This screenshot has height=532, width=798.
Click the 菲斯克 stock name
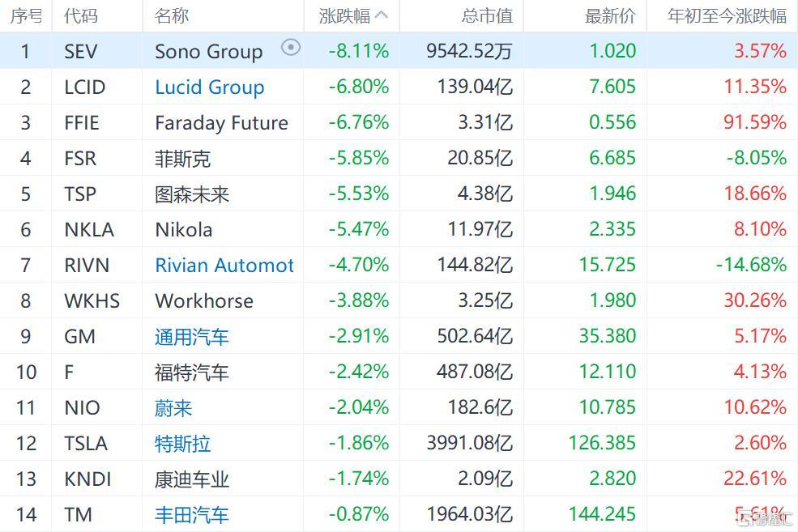pyautogui.click(x=183, y=159)
